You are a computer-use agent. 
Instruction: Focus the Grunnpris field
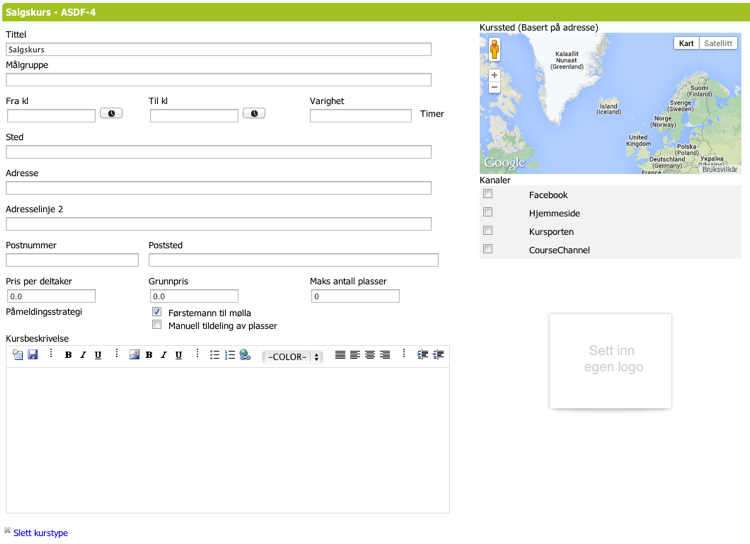[x=194, y=296]
